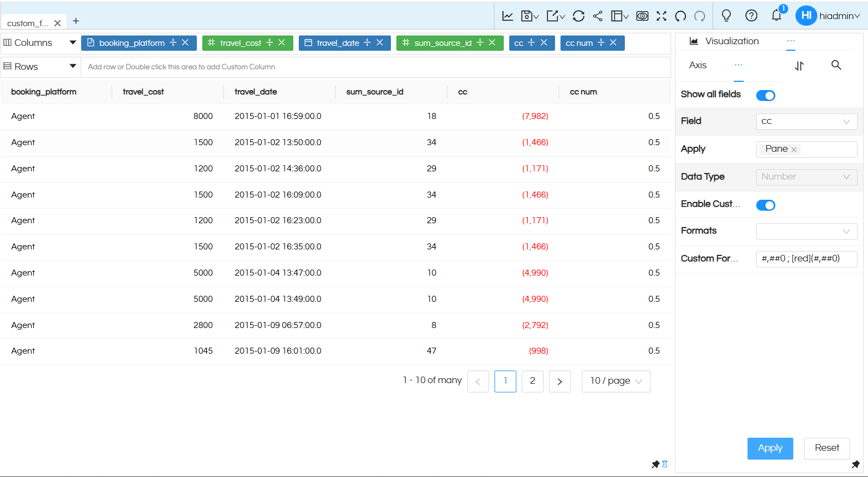Click the date 2015-01-09 16:01:00.0
Screen dimensions: 868x477
tap(278, 351)
